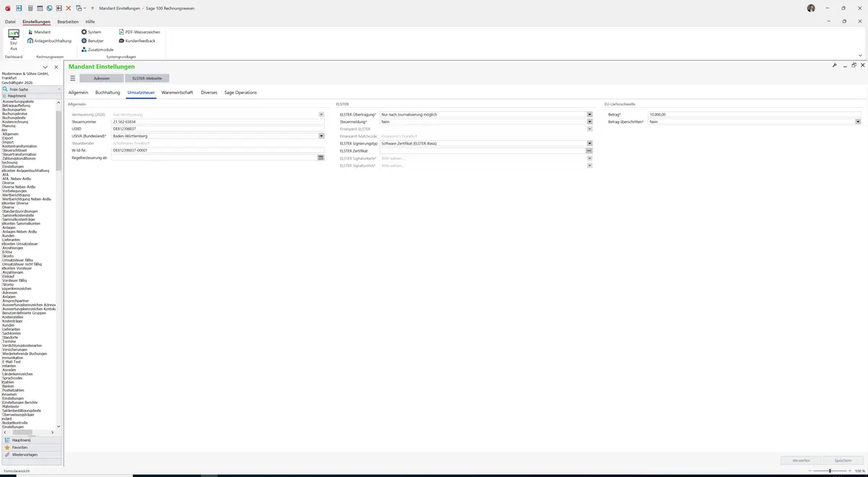Screen dimensions: 868x477
Task: Click in the W-Id-Nr. field
Action: 218,150
